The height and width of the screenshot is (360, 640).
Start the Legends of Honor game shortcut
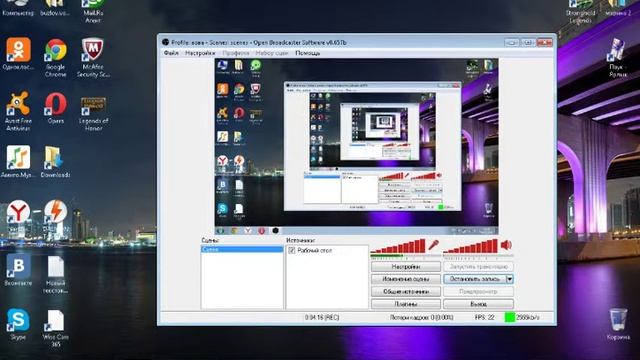click(x=93, y=113)
